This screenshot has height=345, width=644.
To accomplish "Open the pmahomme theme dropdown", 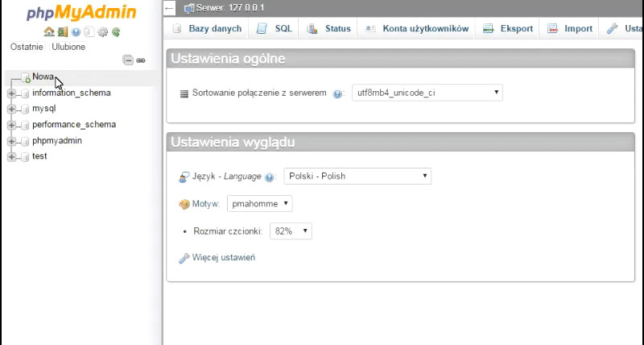I will pyautogui.click(x=259, y=204).
